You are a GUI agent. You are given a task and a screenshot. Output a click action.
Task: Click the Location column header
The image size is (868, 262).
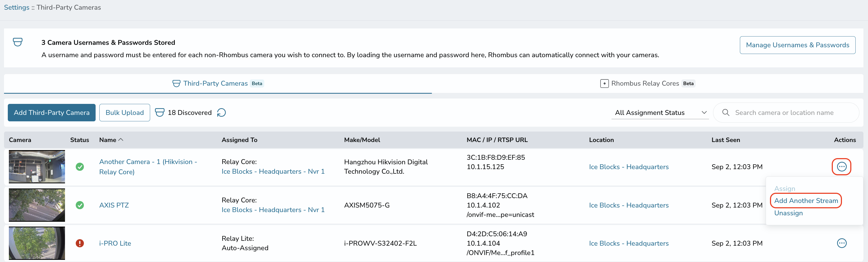[x=601, y=140]
